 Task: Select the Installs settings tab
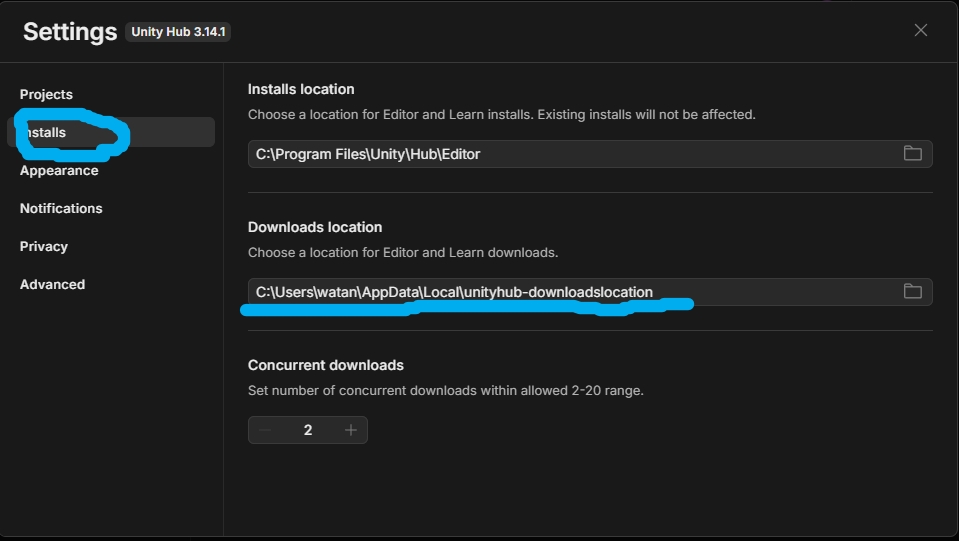coord(46,132)
